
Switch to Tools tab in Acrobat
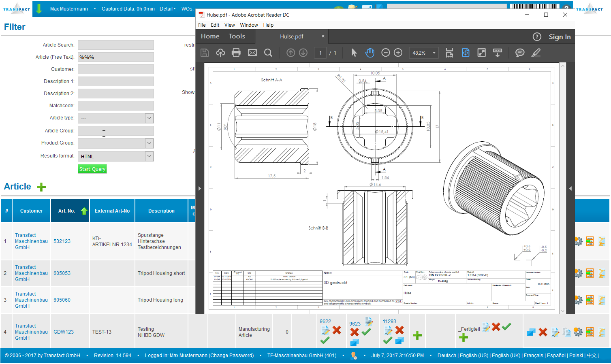237,36
